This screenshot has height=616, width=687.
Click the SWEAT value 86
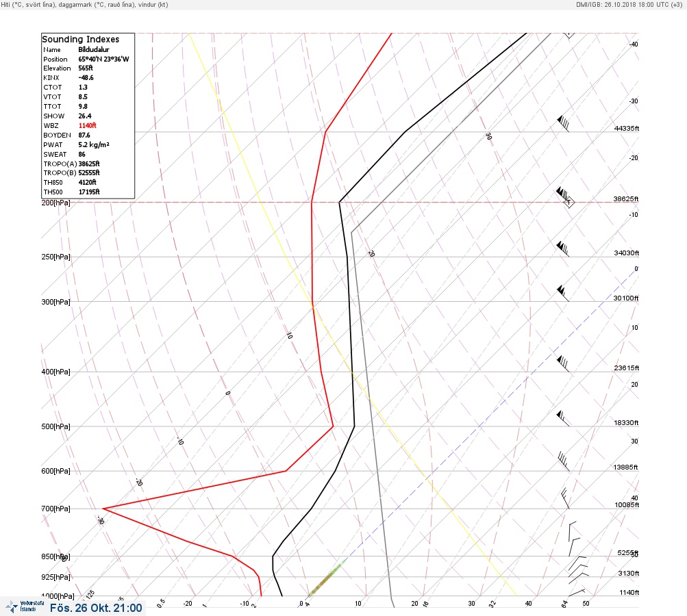82,154
